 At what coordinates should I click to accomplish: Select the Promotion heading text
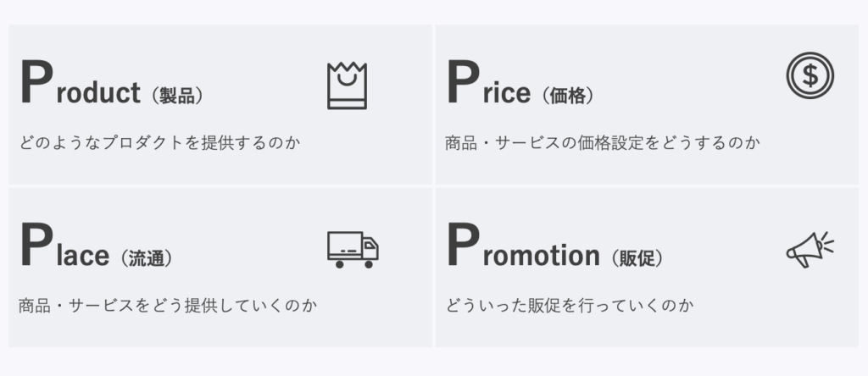(x=524, y=246)
